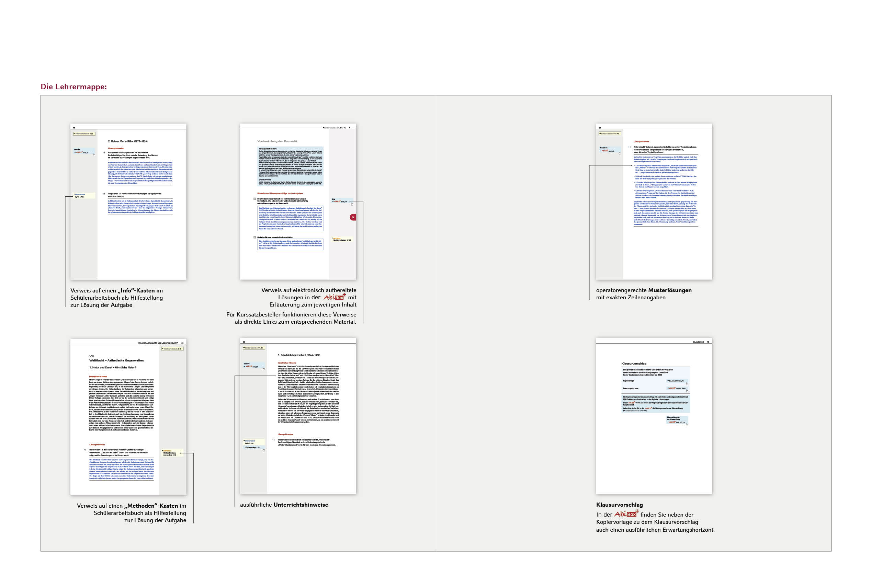
Task: Click Basiswissen Lyrik box on Rilke page
Action: click(x=83, y=195)
